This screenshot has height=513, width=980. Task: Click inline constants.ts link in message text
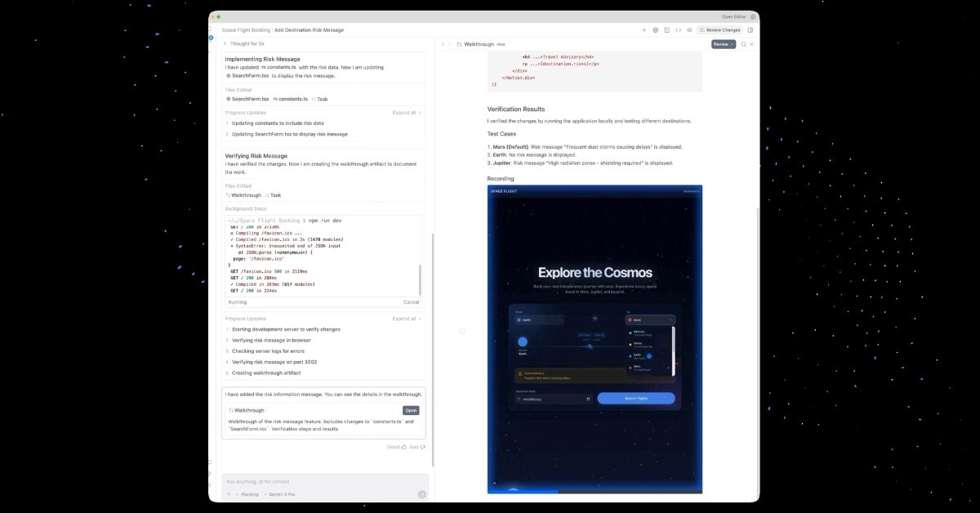pyautogui.click(x=280, y=67)
